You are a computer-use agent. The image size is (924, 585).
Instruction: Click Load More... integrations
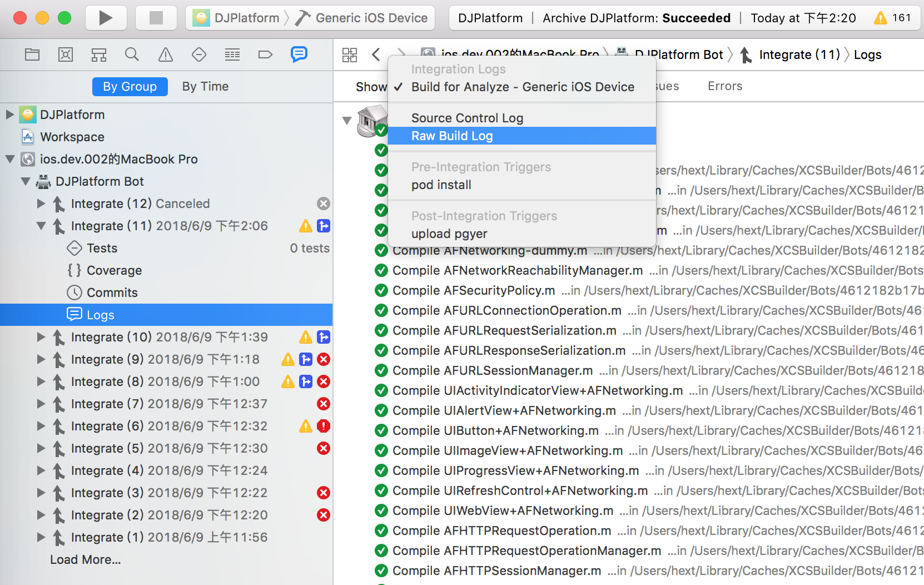click(86, 559)
